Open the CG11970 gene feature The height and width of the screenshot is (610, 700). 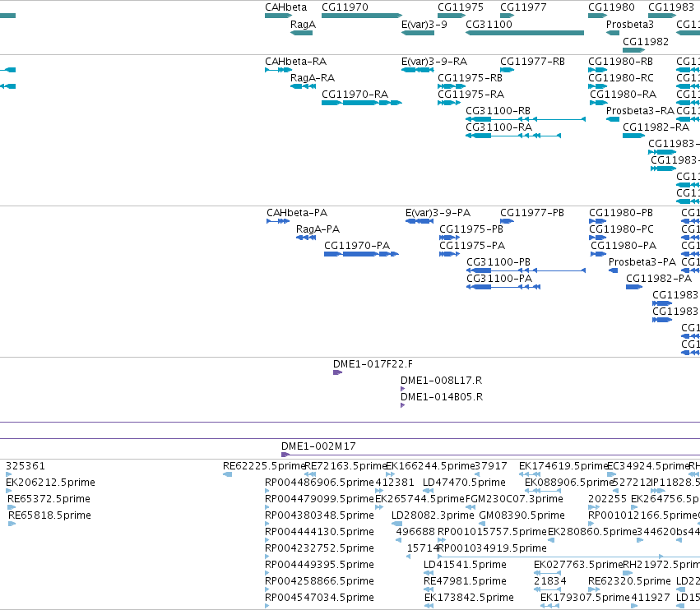tap(362, 16)
